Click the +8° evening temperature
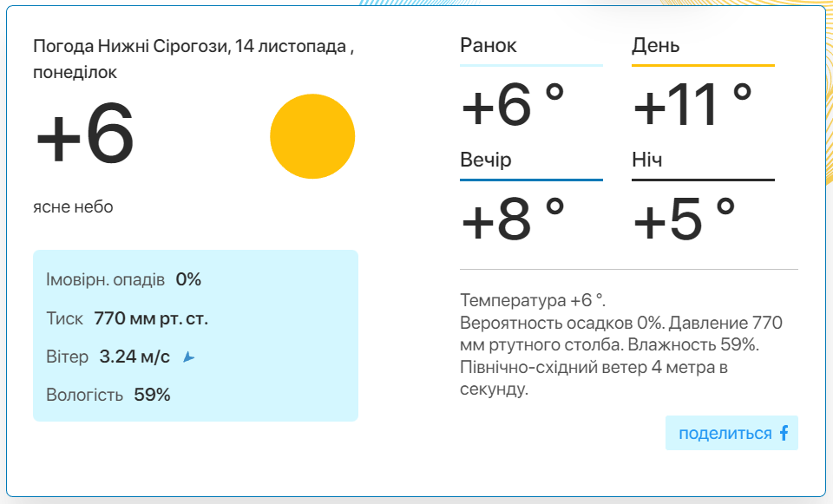The width and height of the screenshot is (833, 504). 513,219
